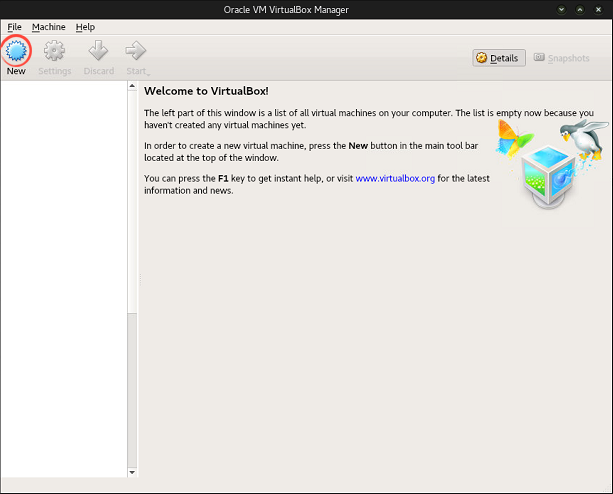613x494 pixels.
Task: Expand the Start button dropdown arrow
Action: tap(149, 73)
